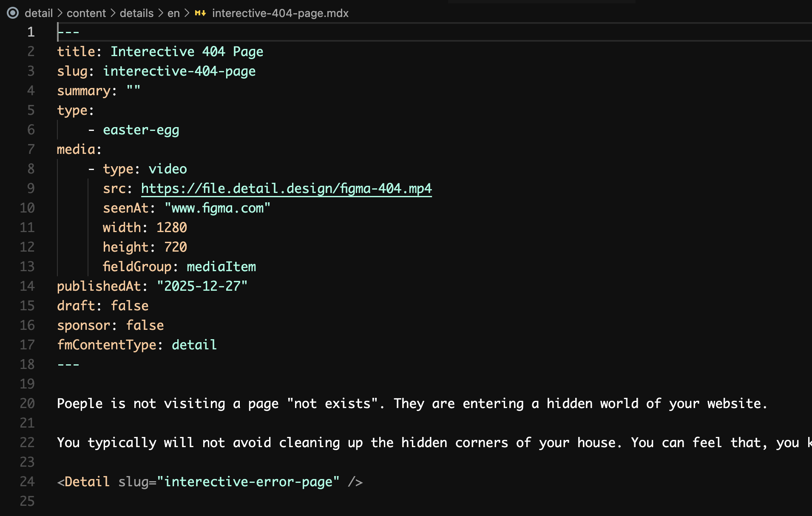Viewport: 812px width, 516px height.
Task: Click the Detail component tag on line 24
Action: tap(87, 482)
